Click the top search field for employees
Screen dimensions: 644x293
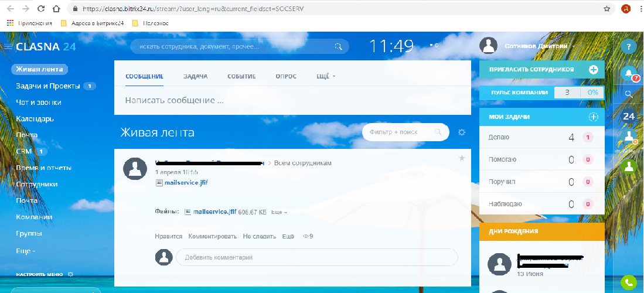click(x=239, y=46)
